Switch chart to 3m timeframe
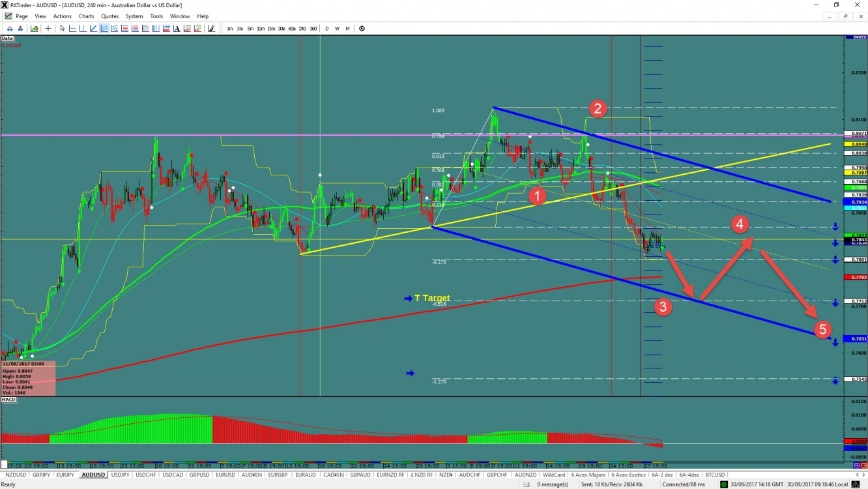This screenshot has width=868, height=489. pos(240,28)
